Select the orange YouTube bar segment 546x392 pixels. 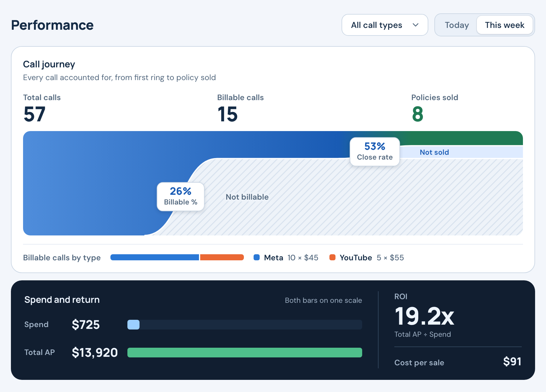coord(222,257)
